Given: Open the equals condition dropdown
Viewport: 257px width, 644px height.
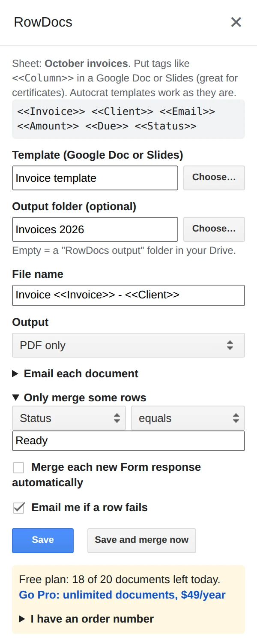Looking at the screenshot, I should (x=188, y=418).
